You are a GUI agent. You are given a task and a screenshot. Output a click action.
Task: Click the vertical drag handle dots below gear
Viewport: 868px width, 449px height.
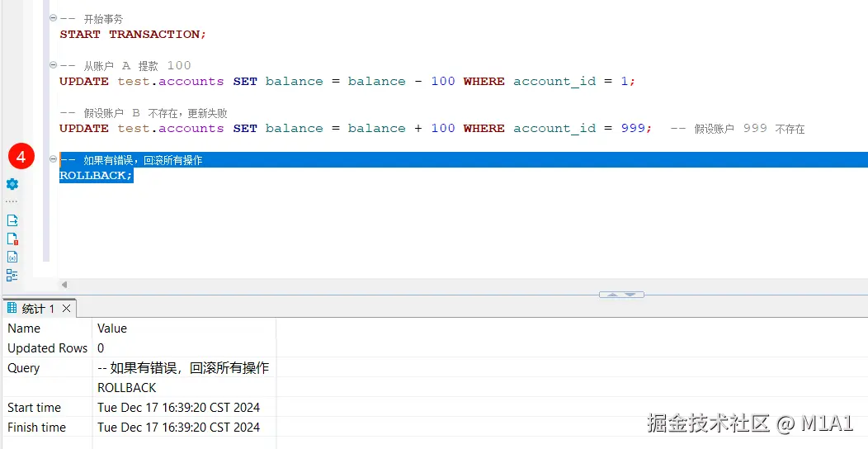12,202
